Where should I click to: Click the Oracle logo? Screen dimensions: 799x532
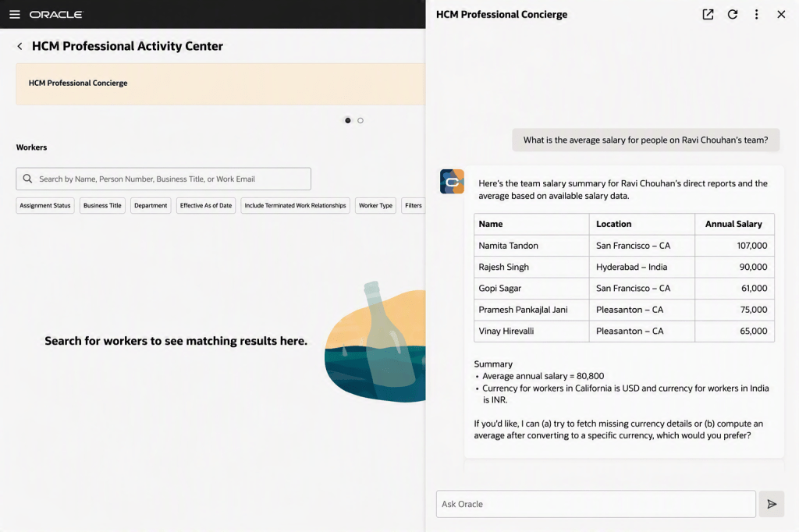click(x=55, y=14)
